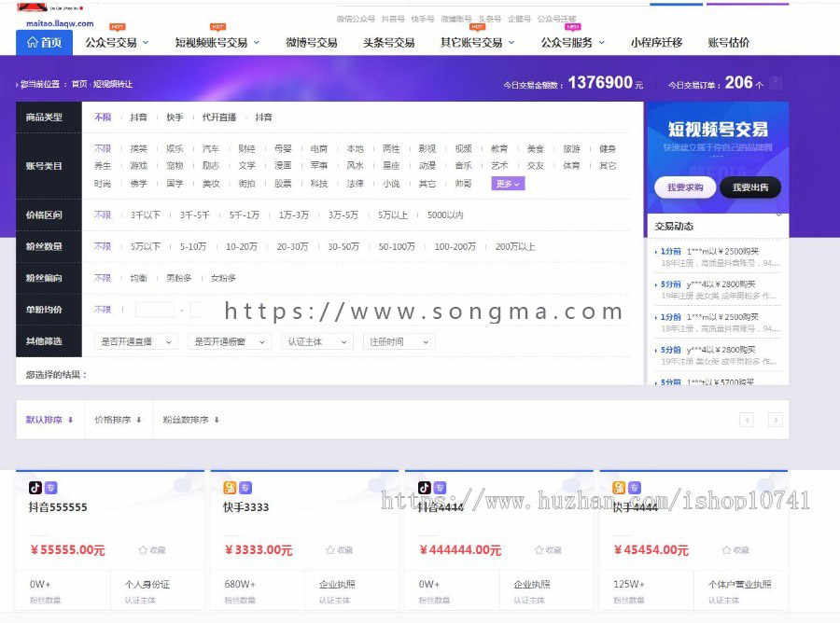Click purple badge on 快手4444 card
The width and height of the screenshot is (840, 623).
pyautogui.click(x=635, y=488)
